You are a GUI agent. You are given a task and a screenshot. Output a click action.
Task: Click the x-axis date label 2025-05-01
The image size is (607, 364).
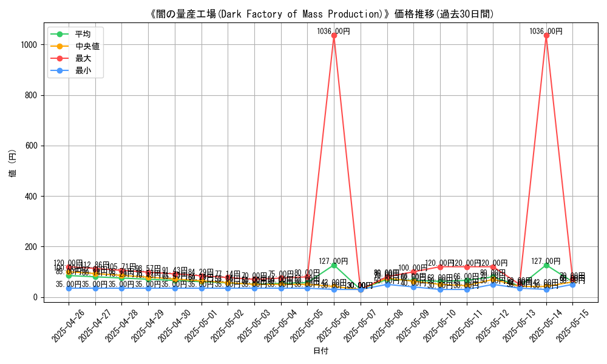click(x=200, y=325)
